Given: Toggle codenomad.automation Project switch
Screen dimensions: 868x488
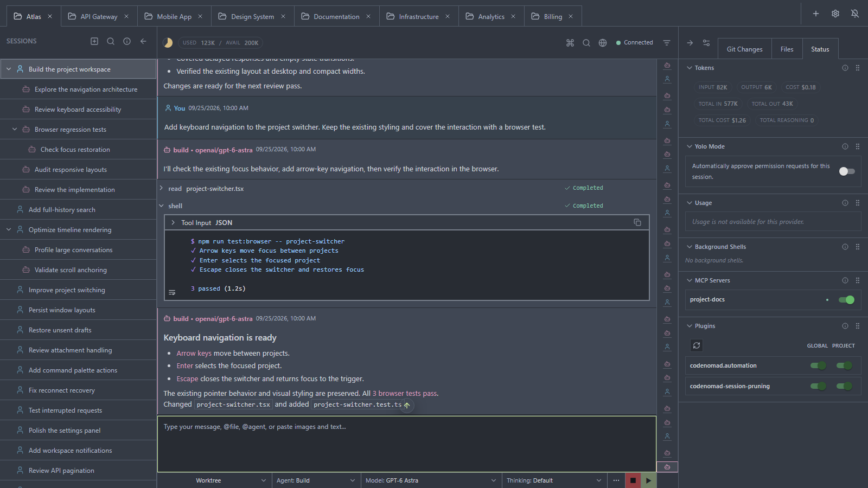Looking at the screenshot, I should [844, 365].
